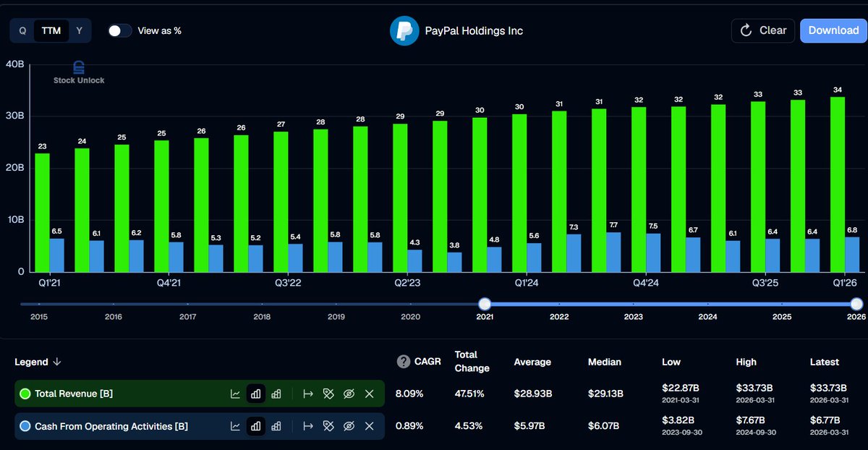
Task: Click the PayPal Holdings Inc title
Action: click(x=475, y=31)
